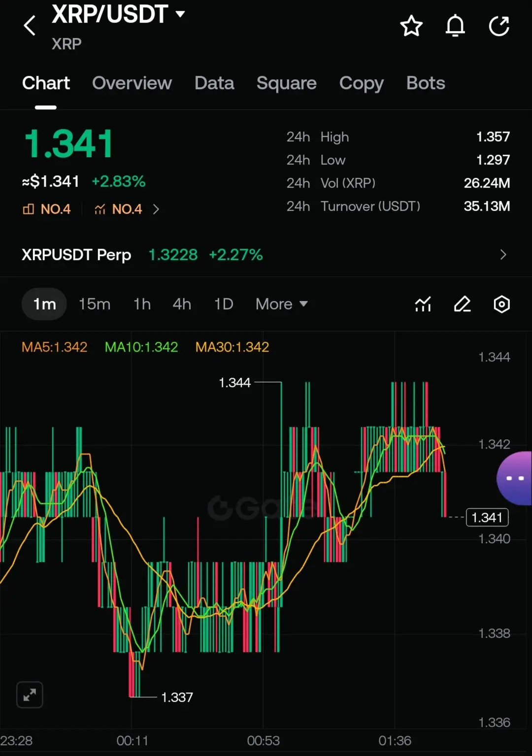Open the first NO.4 ranking badge
The image size is (532, 756).
point(47,209)
